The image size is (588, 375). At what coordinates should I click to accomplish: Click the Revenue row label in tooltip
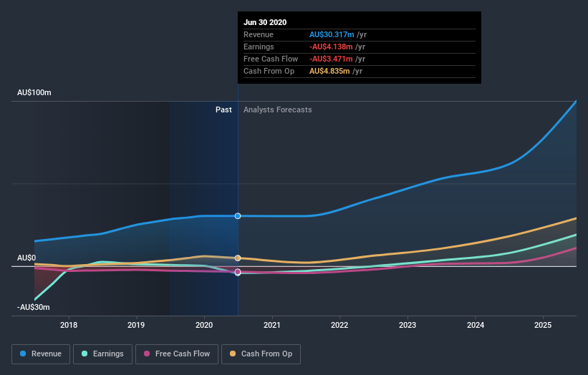coord(259,34)
